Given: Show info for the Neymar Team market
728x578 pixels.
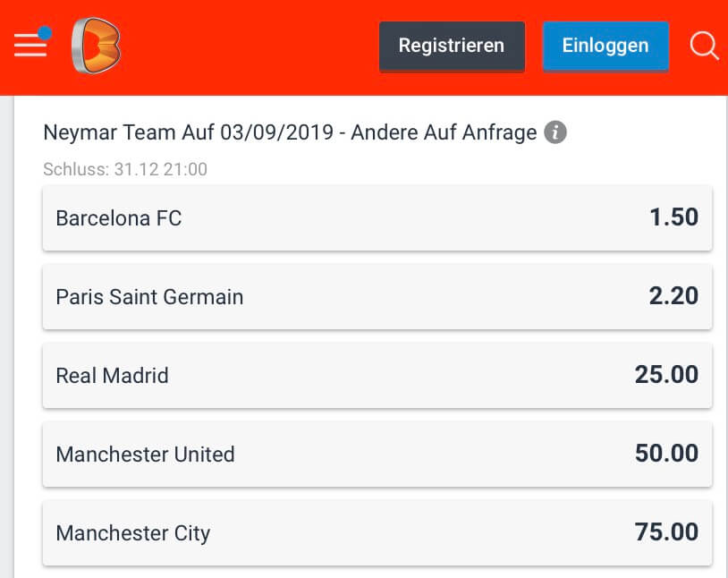Looking at the screenshot, I should click(x=555, y=132).
